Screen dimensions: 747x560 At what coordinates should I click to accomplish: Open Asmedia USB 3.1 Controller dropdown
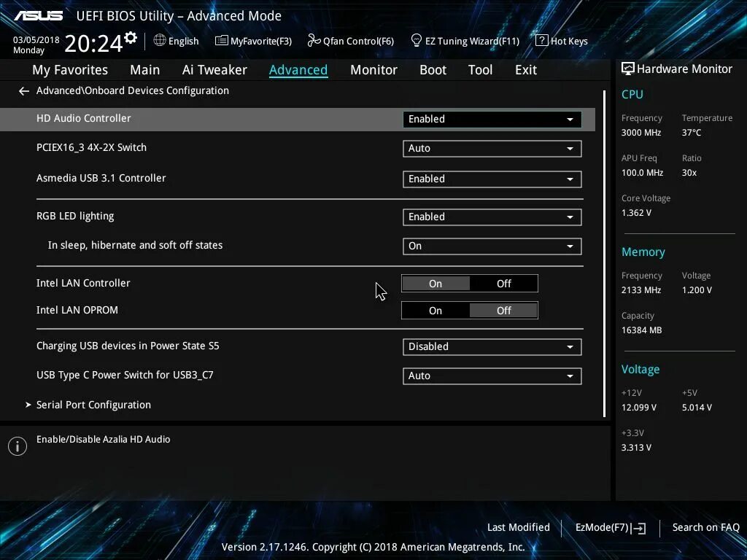coord(492,179)
